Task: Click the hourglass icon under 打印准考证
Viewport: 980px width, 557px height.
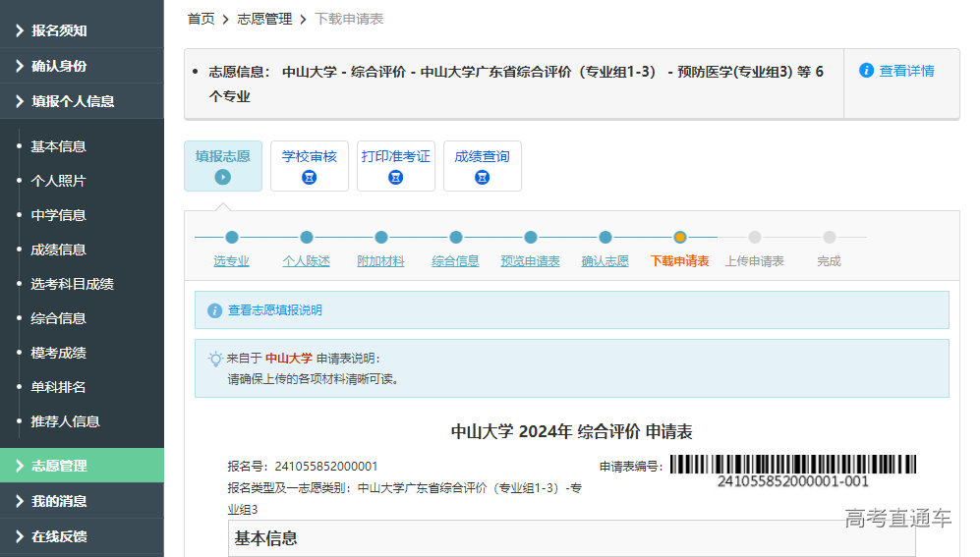Action: pyautogui.click(x=396, y=178)
